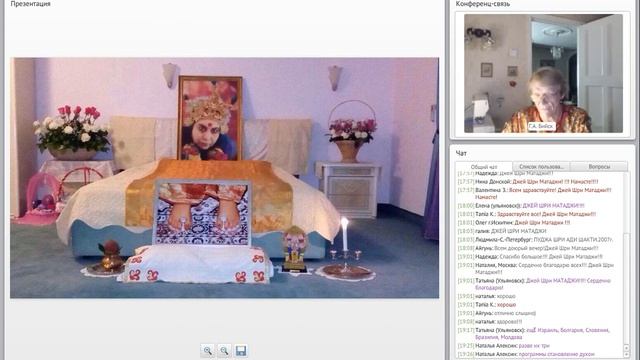Image resolution: width=640 pixels, height=360 pixels.
Task: Click наталья's 19:08 здорово message
Action: (x=490, y=322)
